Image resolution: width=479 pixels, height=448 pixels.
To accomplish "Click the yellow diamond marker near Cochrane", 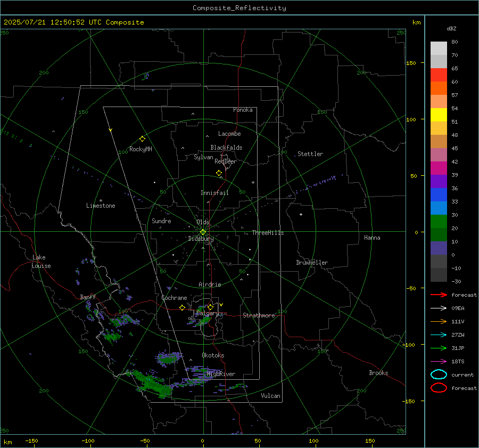I will (183, 308).
